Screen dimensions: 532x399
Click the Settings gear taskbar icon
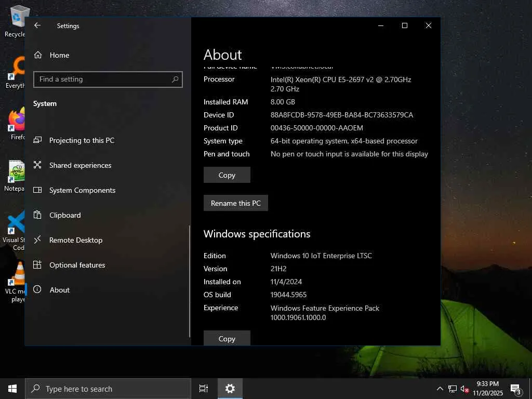pyautogui.click(x=230, y=389)
